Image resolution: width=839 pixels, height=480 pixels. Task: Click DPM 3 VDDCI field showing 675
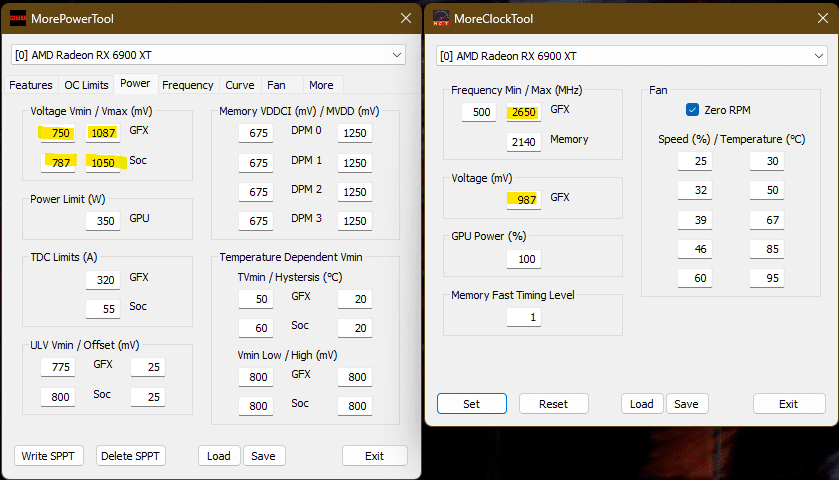(256, 220)
